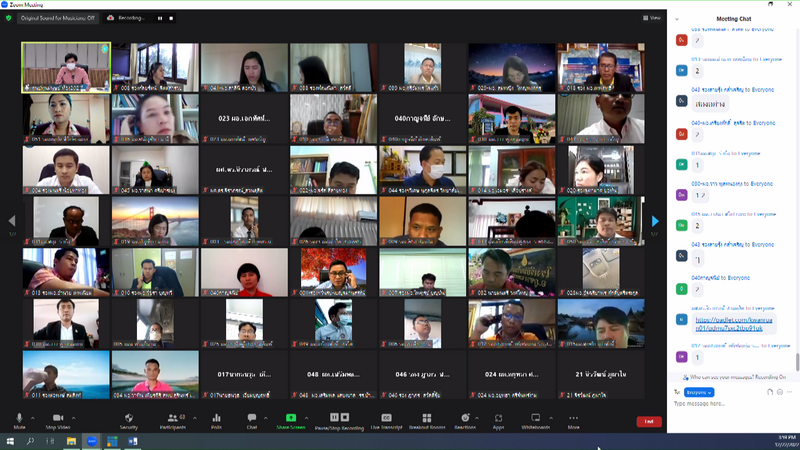This screenshot has height=450, width=800.
Task: Select the 023 participant name tile
Action: click(x=244, y=118)
